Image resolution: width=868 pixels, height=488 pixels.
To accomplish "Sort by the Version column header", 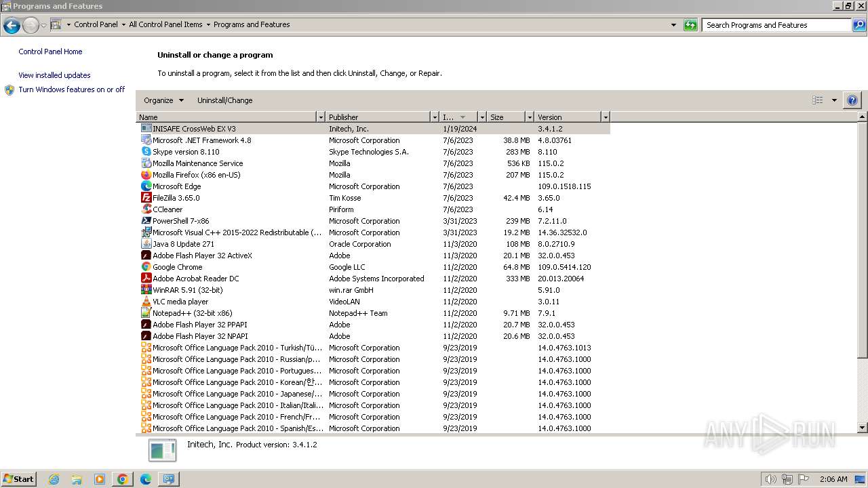I will pos(568,117).
